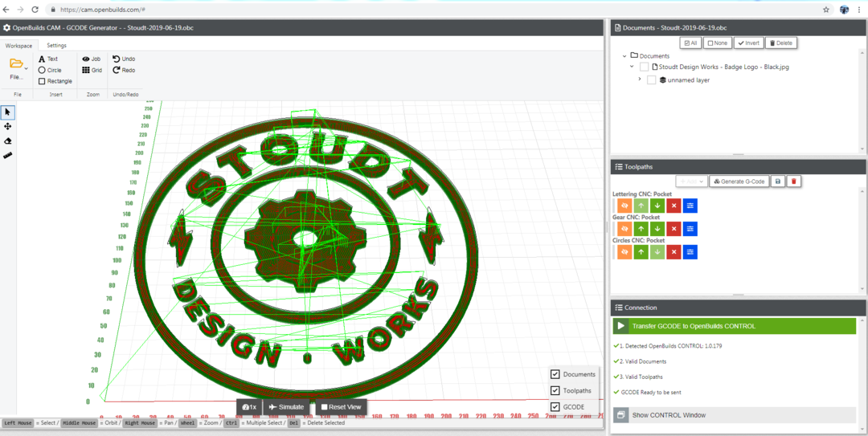This screenshot has width=868, height=436.
Task: Pick the eraser tool
Action: (x=7, y=141)
